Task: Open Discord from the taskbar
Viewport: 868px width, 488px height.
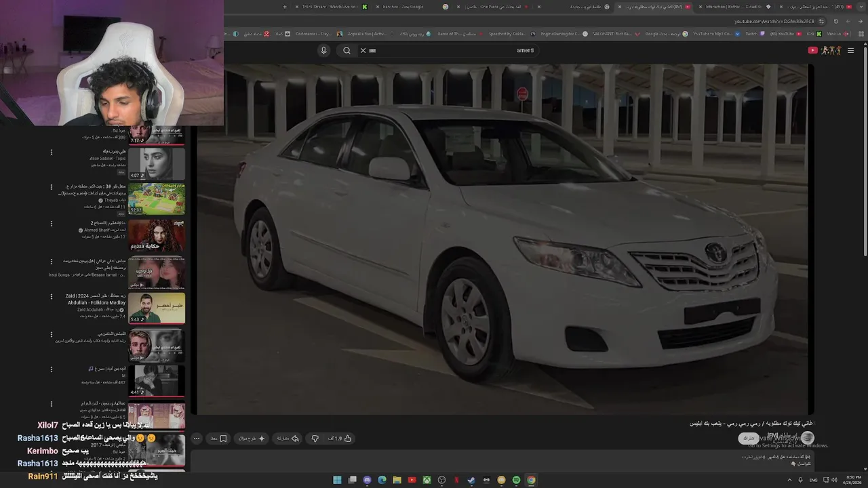Action: [367, 480]
